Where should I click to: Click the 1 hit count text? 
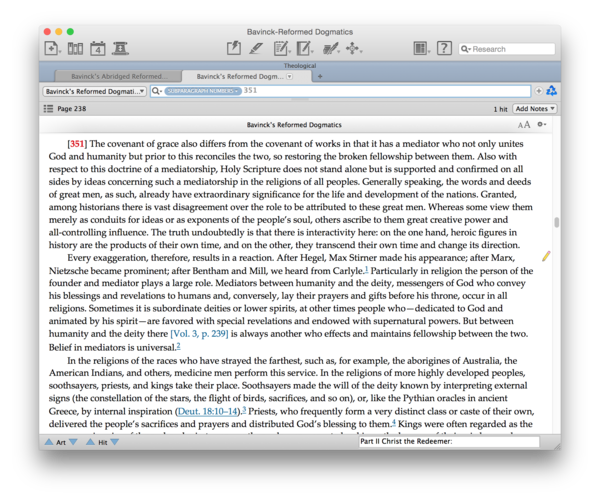coord(500,109)
